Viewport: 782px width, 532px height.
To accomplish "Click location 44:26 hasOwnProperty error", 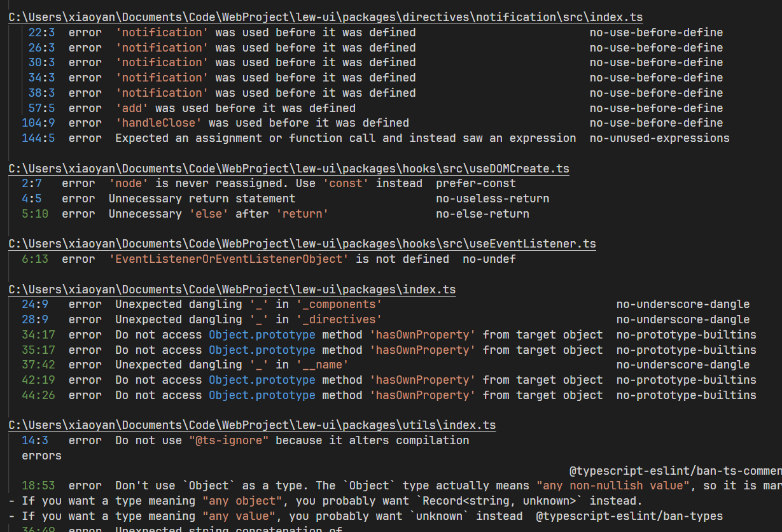I will coord(38,395).
